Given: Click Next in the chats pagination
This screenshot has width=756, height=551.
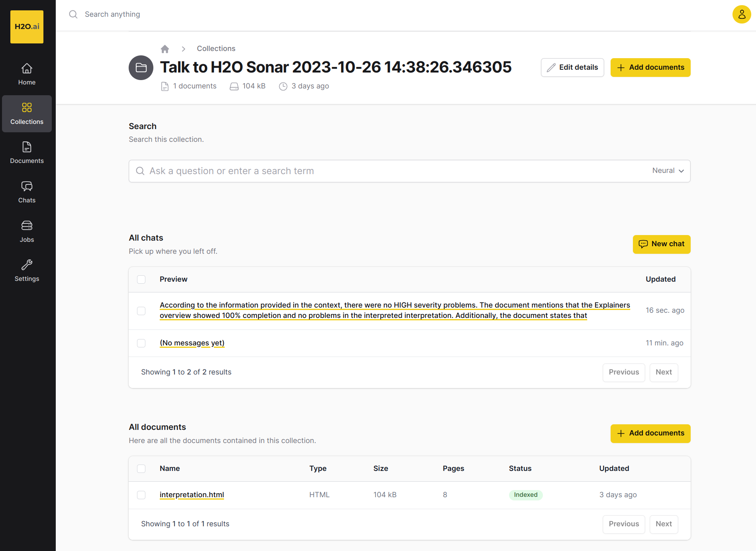Looking at the screenshot, I should pyautogui.click(x=663, y=372).
